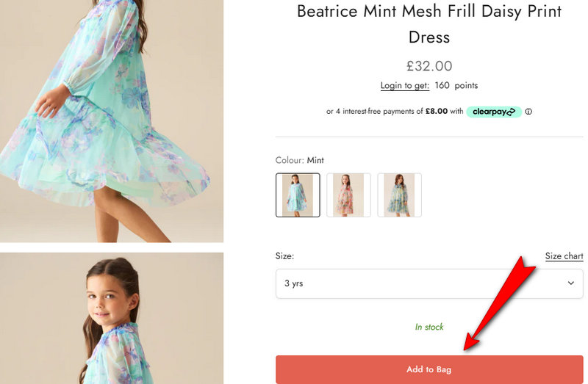Pick the third blue-green dress colour option

[x=399, y=195]
